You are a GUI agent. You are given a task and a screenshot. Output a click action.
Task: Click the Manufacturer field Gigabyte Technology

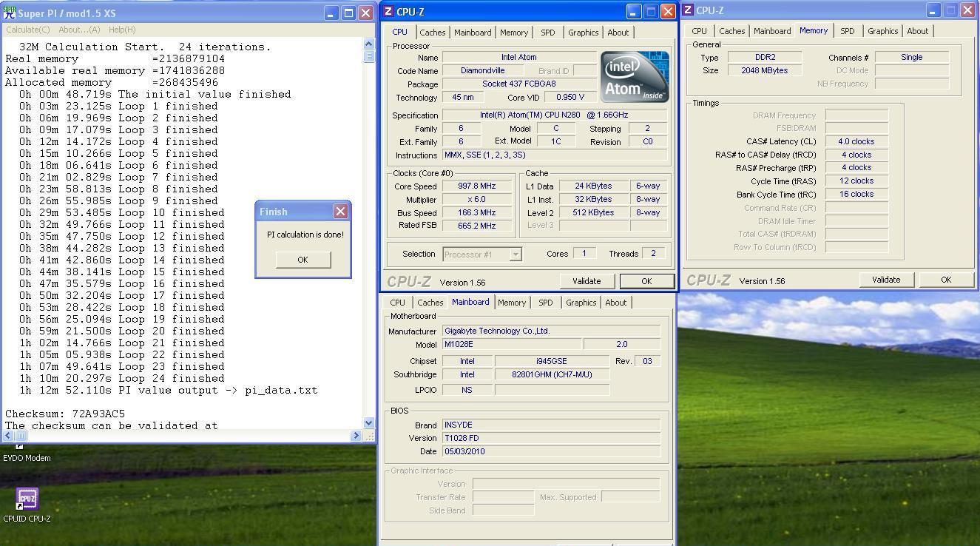551,331
